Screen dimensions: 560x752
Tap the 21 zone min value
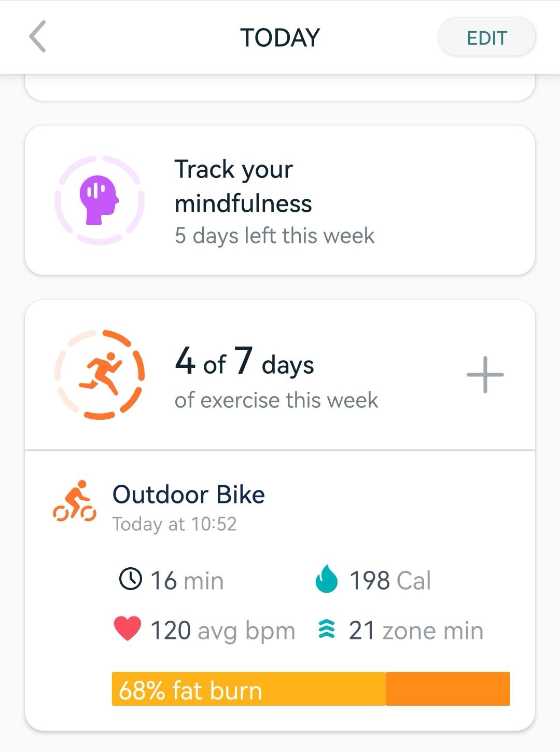tap(416, 631)
